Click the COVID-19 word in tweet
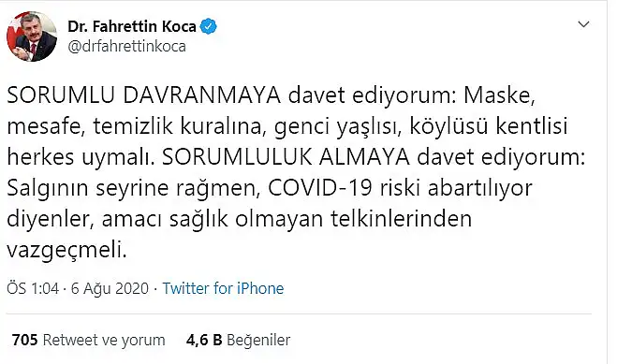The width and height of the screenshot is (617, 364). (320, 188)
